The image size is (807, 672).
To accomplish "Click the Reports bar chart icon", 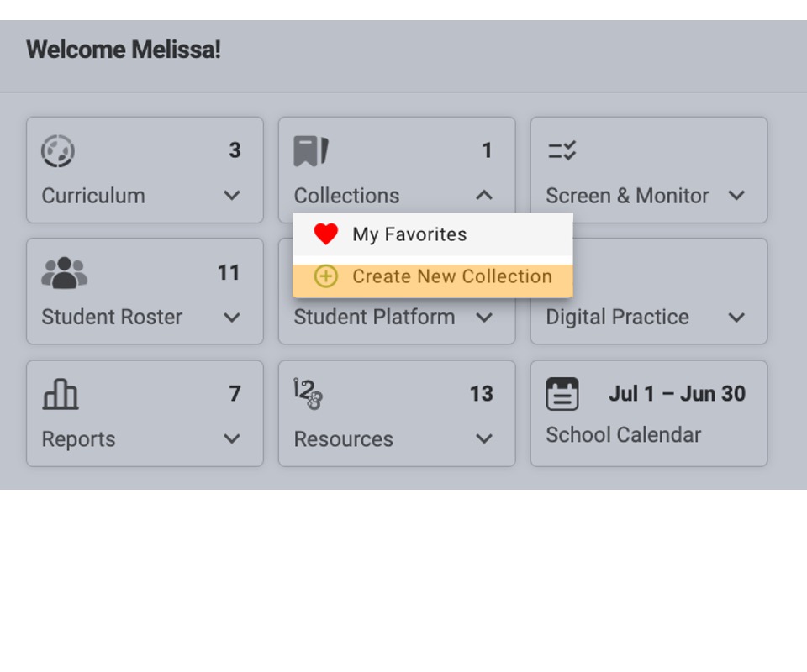I will point(61,394).
